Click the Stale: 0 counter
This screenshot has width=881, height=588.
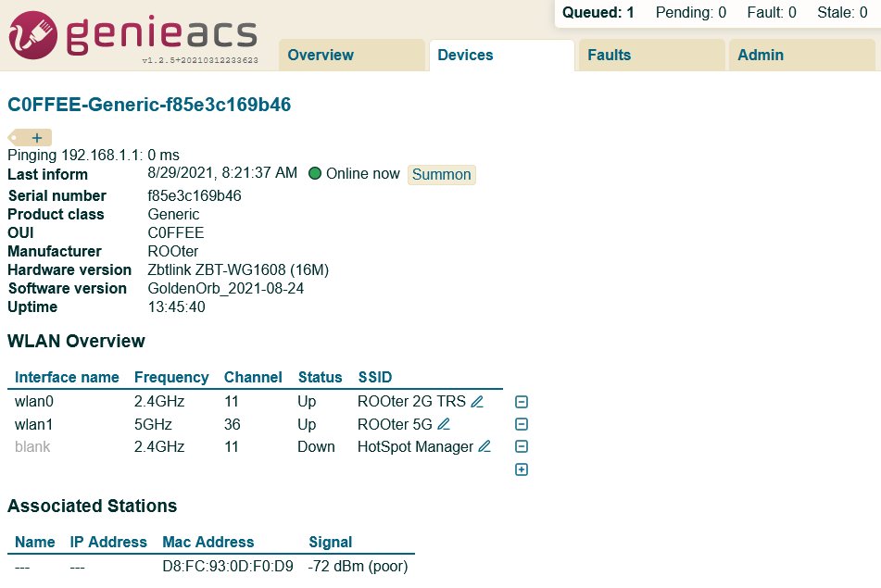tap(842, 12)
